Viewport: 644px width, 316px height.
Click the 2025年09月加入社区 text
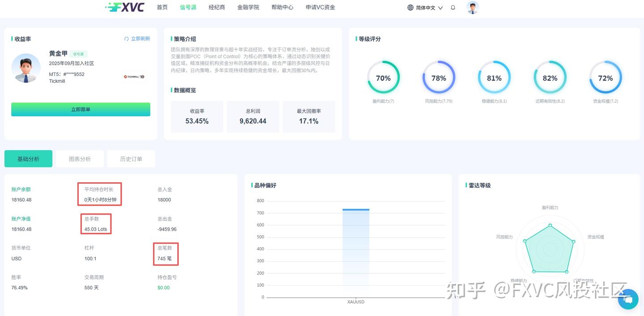pyautogui.click(x=72, y=63)
